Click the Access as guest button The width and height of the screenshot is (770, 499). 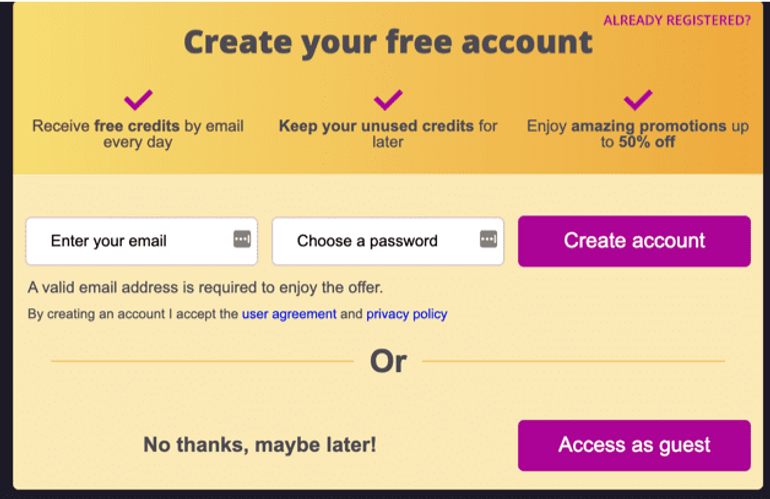[634, 445]
